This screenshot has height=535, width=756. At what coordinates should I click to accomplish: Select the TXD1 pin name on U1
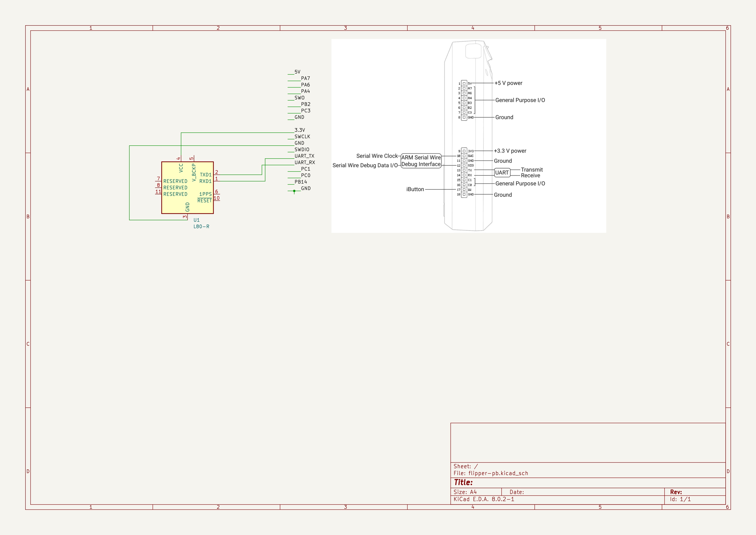tap(205, 175)
